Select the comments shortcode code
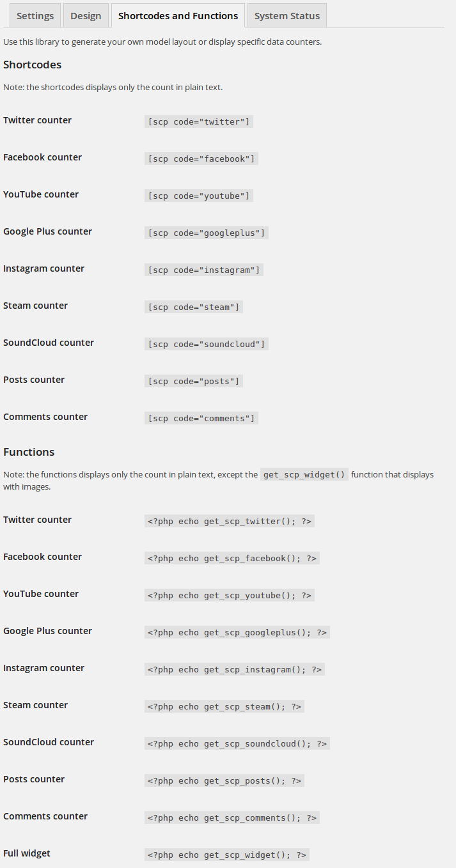 [201, 418]
